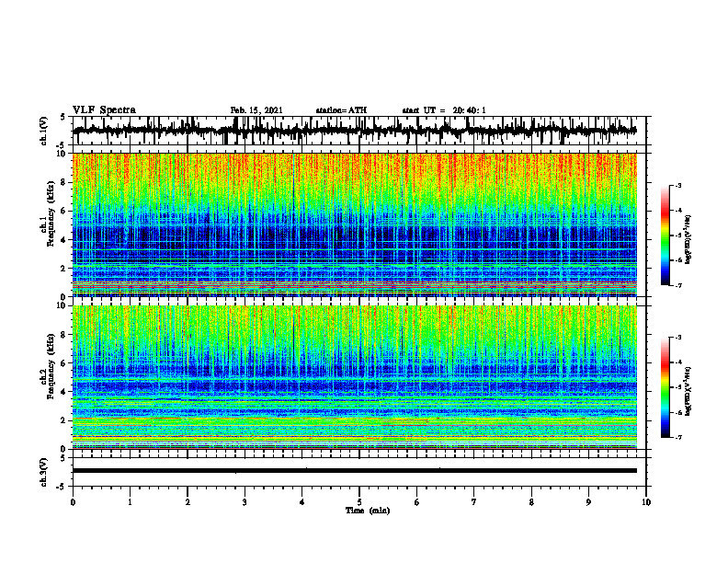Click time axis tick label "10"
728x563 pixels.
[x=646, y=502]
